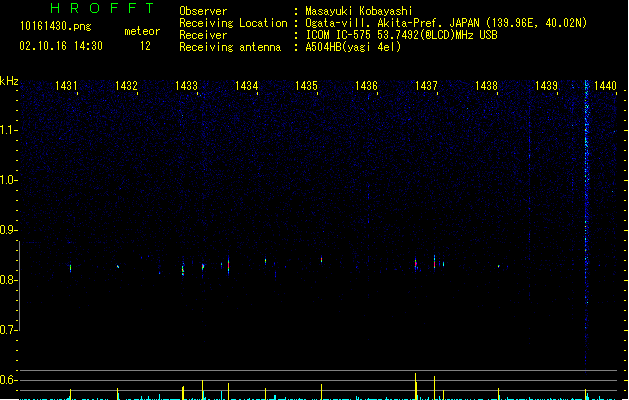Image resolution: width=629 pixels, height=400 pixels.
Task: Click the 1.0 kHz frequency label
Action: (x=8, y=180)
